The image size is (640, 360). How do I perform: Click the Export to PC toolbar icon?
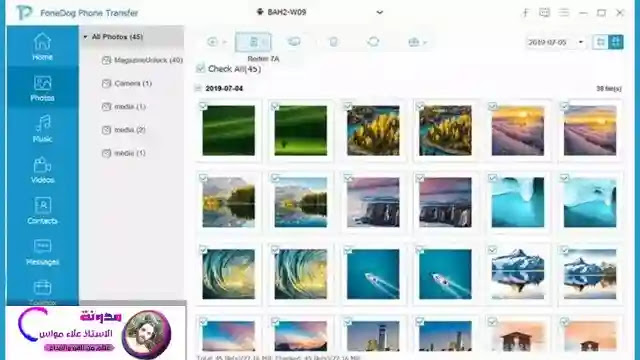coord(294,42)
